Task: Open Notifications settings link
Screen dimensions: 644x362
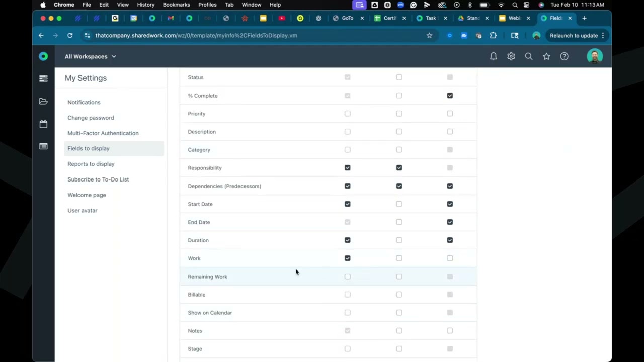Action: [x=84, y=102]
